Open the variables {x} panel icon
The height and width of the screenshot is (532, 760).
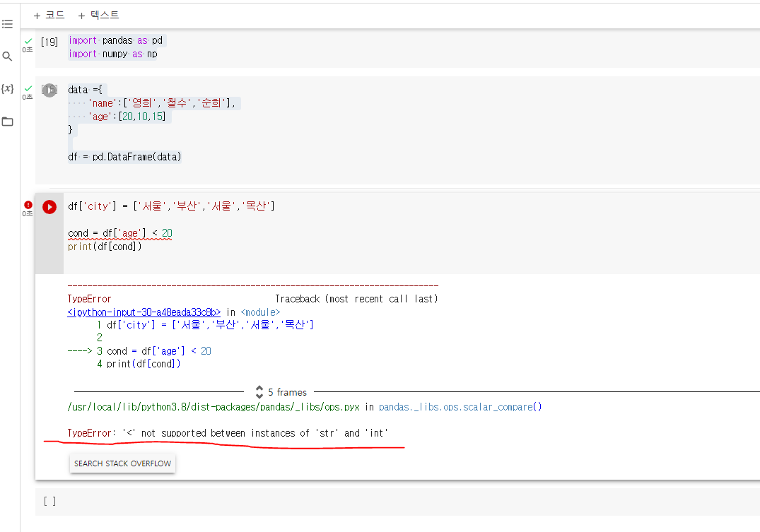click(7, 89)
